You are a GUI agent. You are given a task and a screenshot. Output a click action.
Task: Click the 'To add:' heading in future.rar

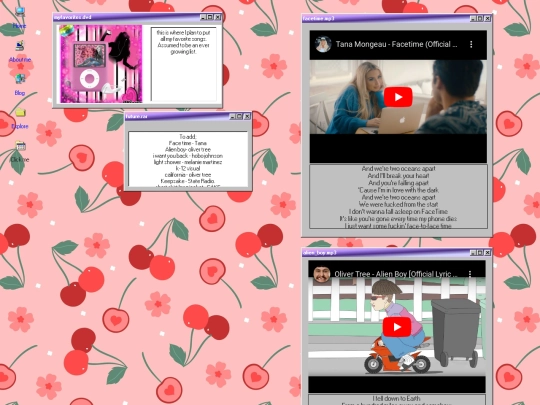pos(188,137)
